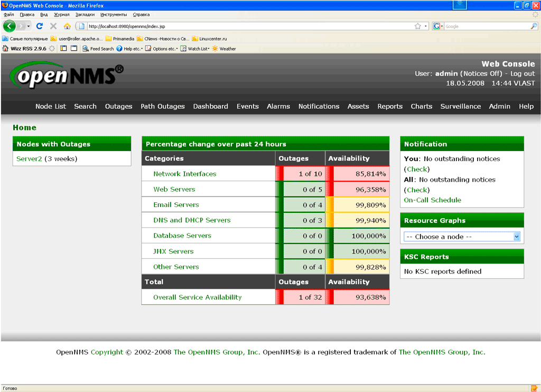
Task: Click Log out in the header
Action: [x=523, y=74]
